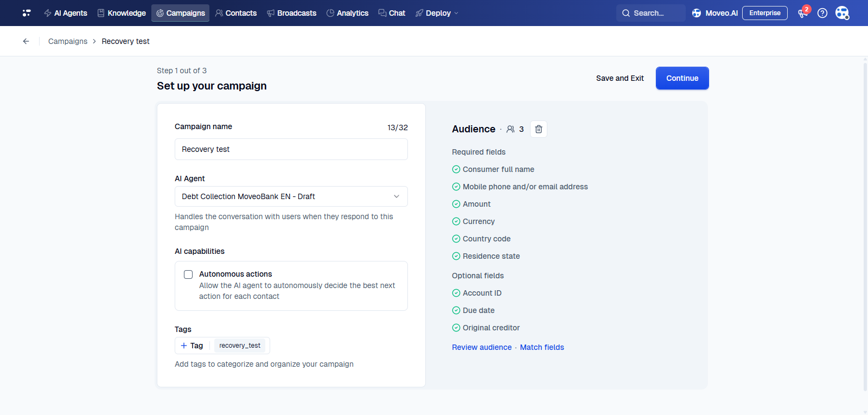Go to Contacts page

[236, 13]
